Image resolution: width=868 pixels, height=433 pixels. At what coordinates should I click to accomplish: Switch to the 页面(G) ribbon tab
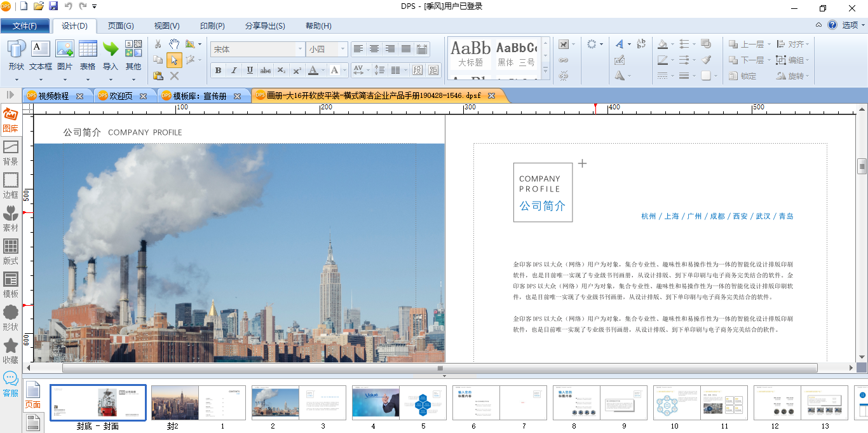tap(121, 26)
